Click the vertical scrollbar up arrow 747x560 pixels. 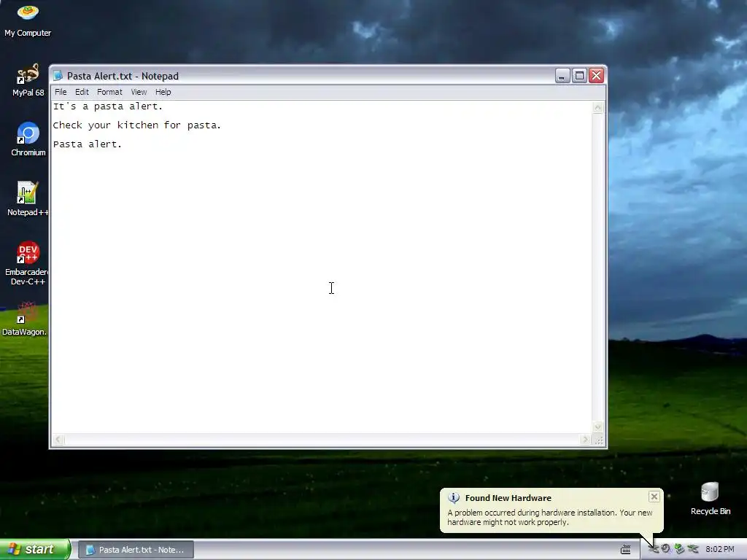click(x=598, y=108)
